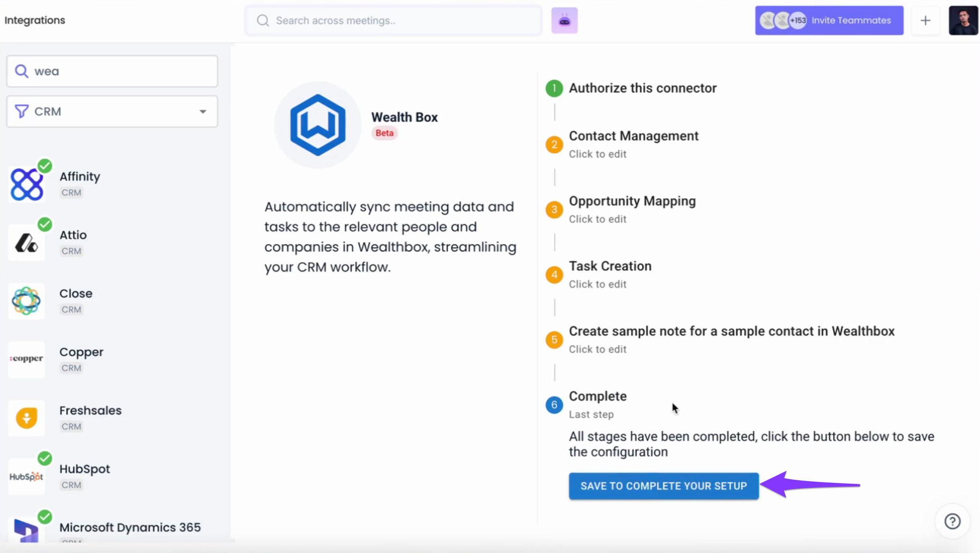The height and width of the screenshot is (553, 980).
Task: Click the Affinity logo icon
Action: [27, 184]
